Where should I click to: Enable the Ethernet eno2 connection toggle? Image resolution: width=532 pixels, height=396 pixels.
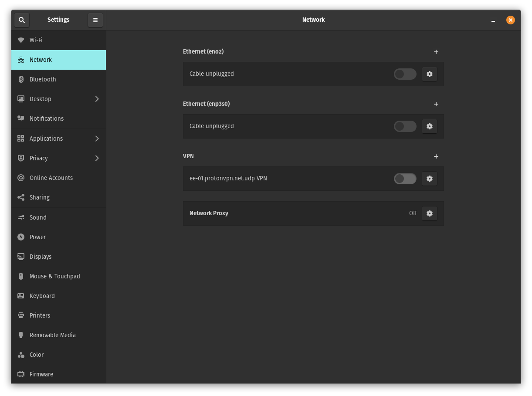[x=405, y=74]
